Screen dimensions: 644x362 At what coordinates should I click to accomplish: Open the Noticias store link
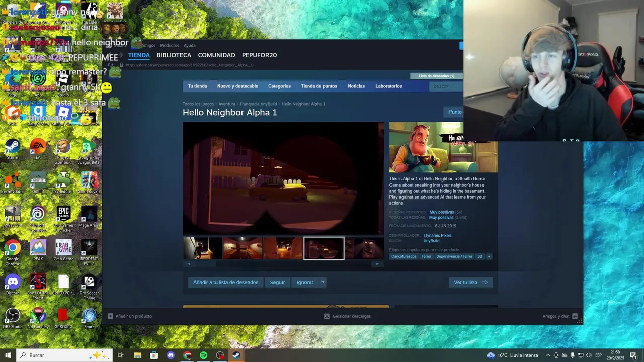pos(356,86)
